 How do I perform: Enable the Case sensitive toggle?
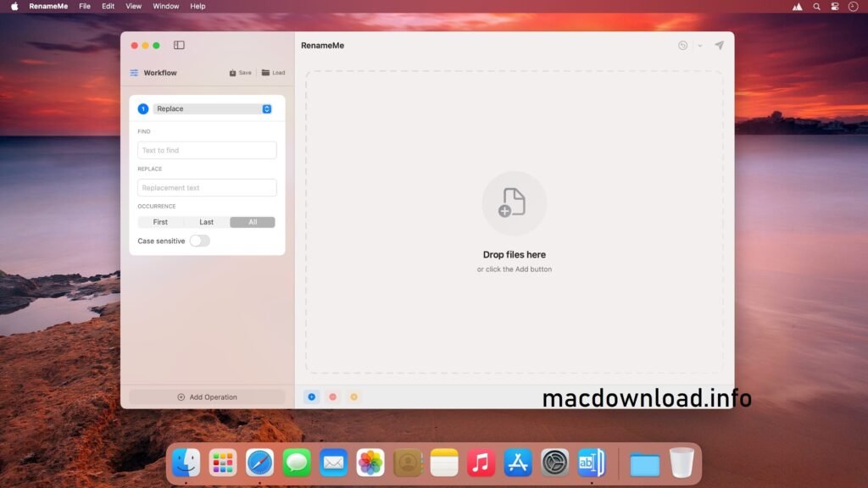pos(200,241)
